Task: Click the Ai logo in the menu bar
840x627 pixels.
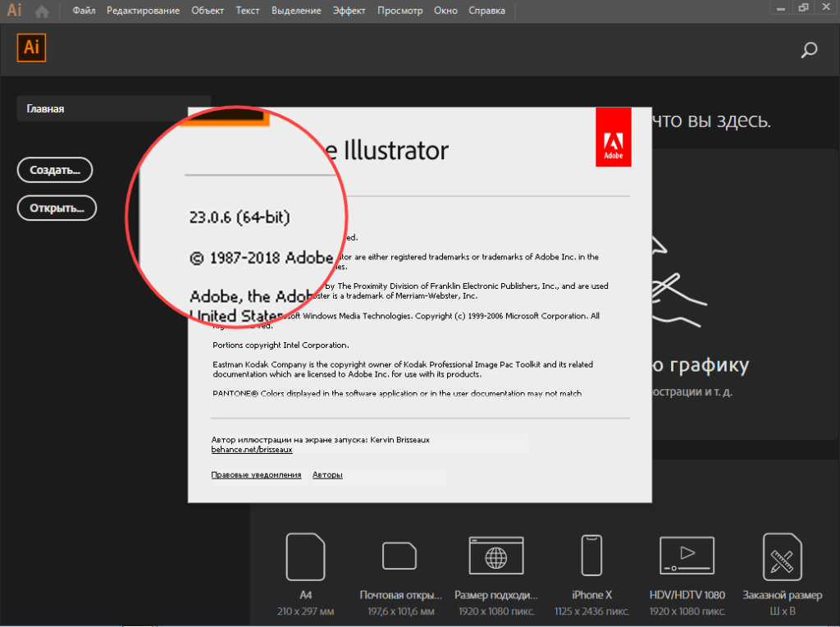Action: pos(15,10)
